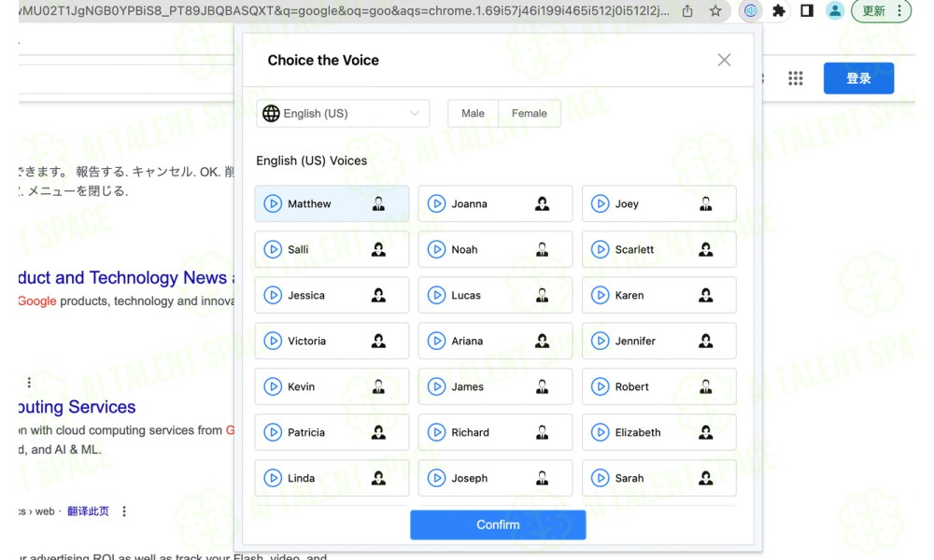
Task: Play the Victoria voice preview
Action: tap(273, 341)
